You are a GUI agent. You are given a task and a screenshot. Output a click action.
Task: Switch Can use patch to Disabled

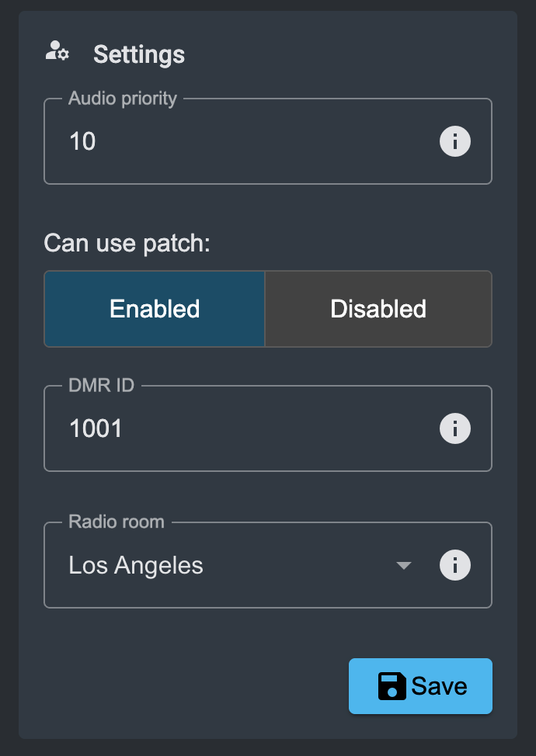[378, 309]
